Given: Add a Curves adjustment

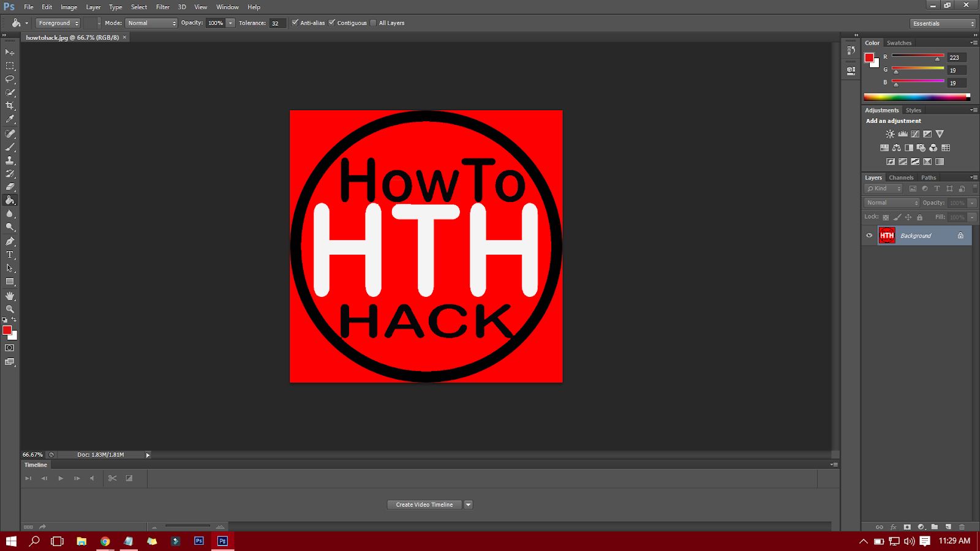Looking at the screenshot, I should [x=915, y=134].
